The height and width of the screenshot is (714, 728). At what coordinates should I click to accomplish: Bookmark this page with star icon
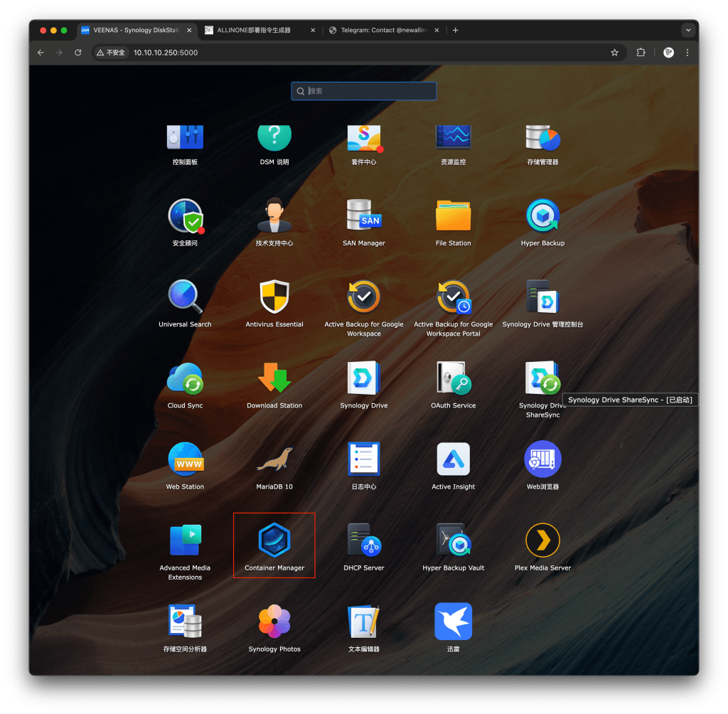pyautogui.click(x=614, y=53)
